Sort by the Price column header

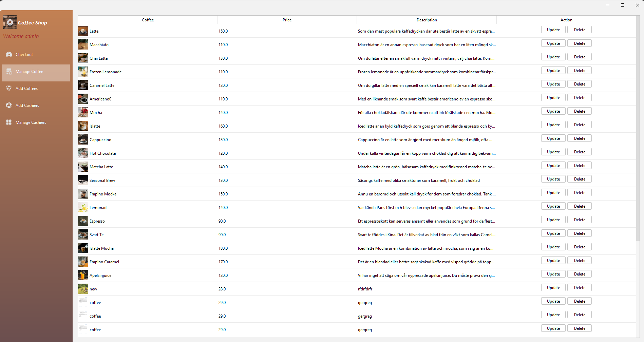[x=287, y=20]
